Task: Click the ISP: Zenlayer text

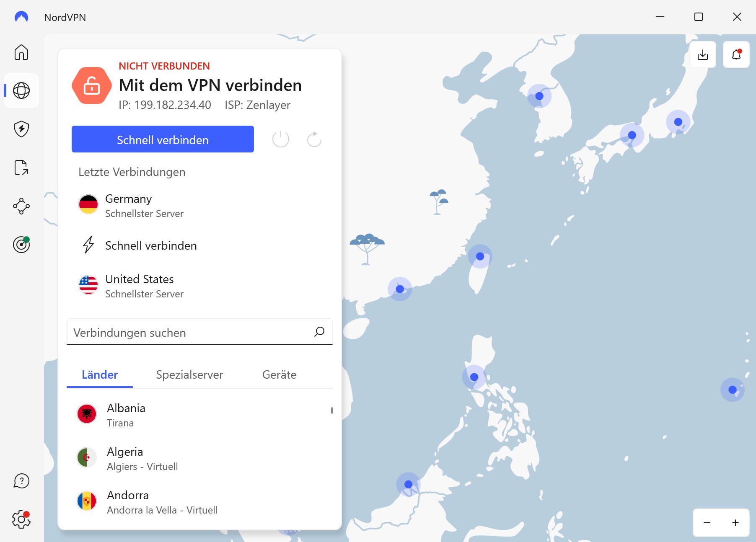Action: pyautogui.click(x=257, y=105)
